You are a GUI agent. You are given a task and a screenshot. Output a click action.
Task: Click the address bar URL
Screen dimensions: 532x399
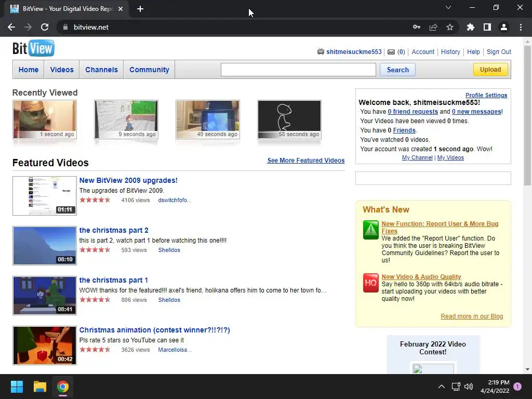click(91, 27)
